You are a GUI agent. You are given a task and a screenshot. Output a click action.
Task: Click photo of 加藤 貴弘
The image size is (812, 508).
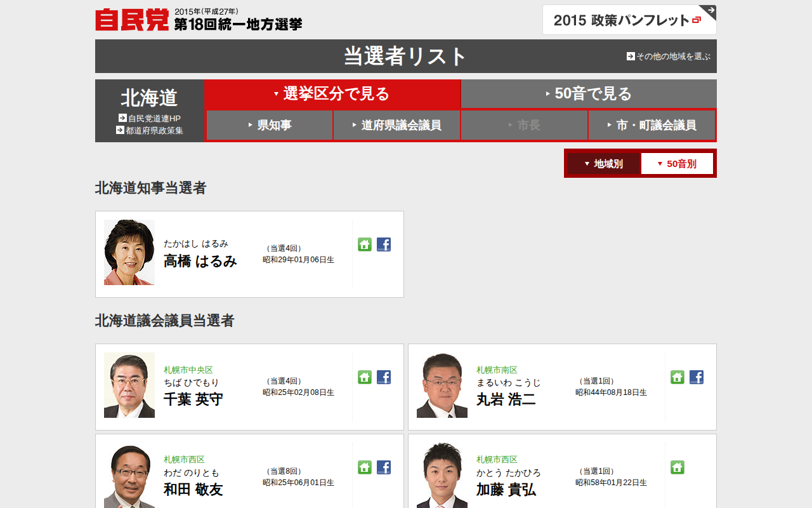[x=442, y=476]
